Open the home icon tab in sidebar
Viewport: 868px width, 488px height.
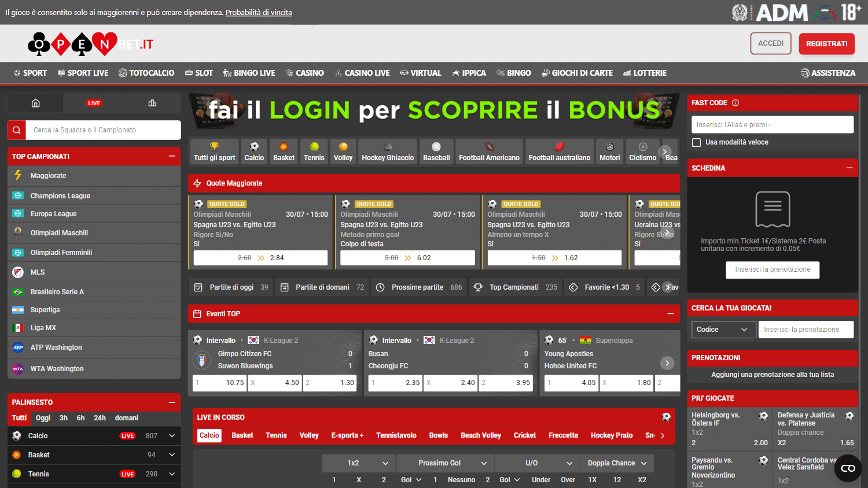(x=35, y=103)
